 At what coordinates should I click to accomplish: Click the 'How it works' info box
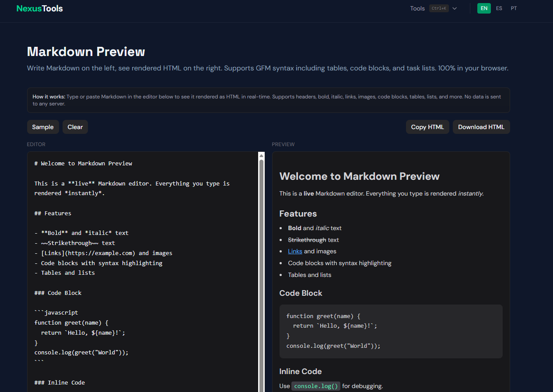(x=269, y=100)
